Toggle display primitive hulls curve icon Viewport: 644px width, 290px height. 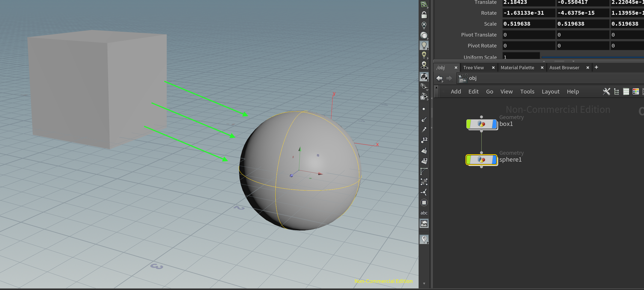(424, 171)
